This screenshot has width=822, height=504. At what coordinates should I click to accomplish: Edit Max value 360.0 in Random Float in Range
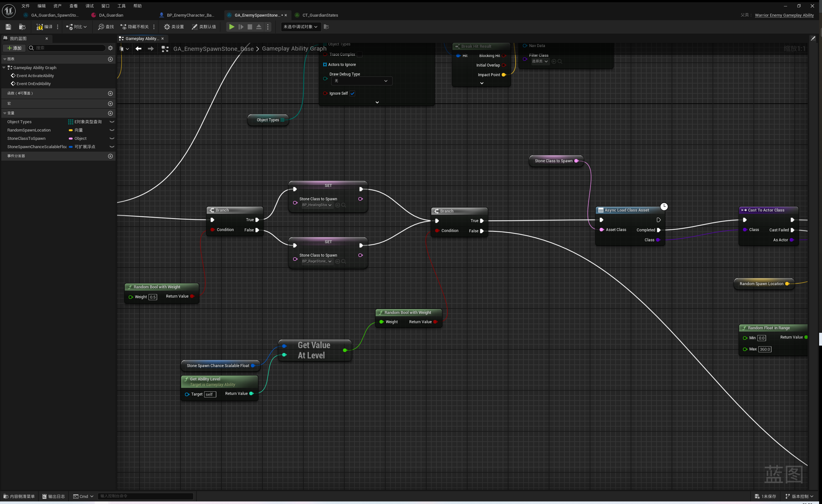765,349
